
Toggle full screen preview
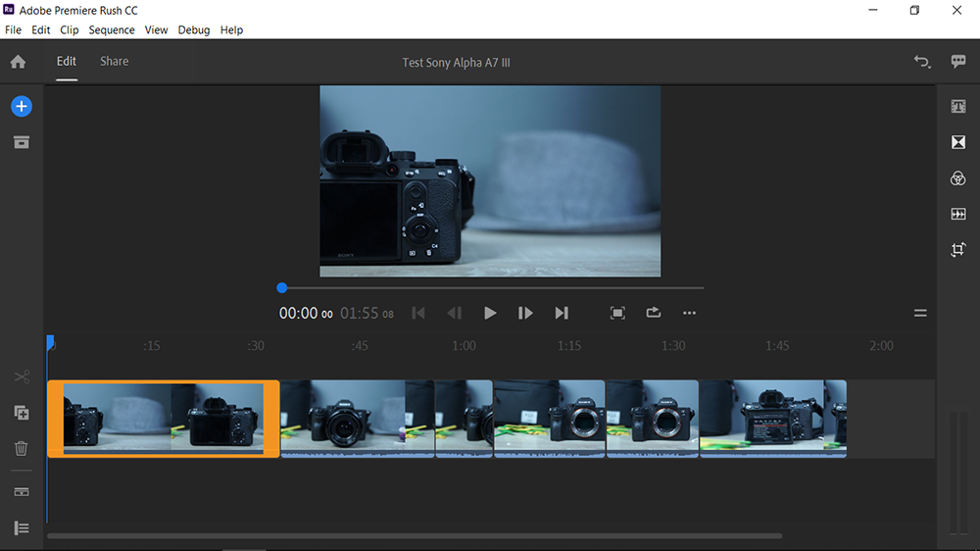617,313
